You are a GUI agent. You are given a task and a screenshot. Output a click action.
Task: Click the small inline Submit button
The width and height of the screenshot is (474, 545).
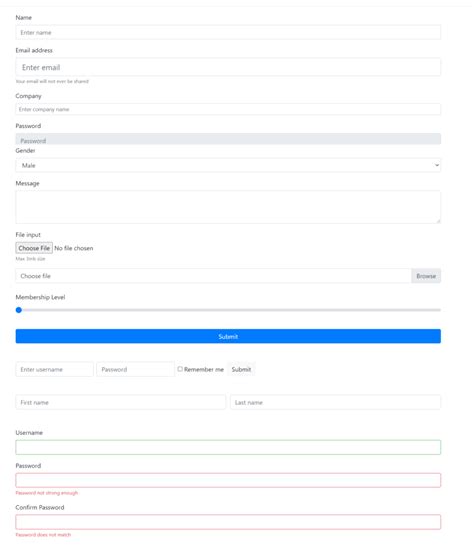click(x=241, y=369)
